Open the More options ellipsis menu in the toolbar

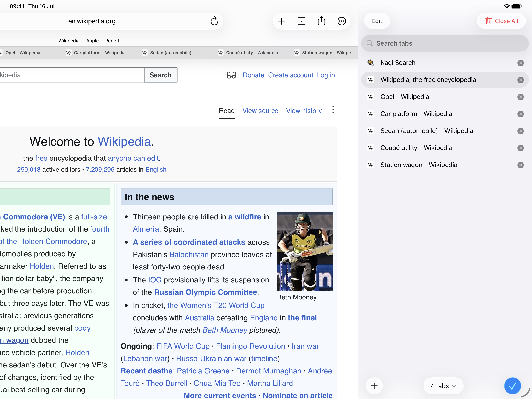coord(342,21)
